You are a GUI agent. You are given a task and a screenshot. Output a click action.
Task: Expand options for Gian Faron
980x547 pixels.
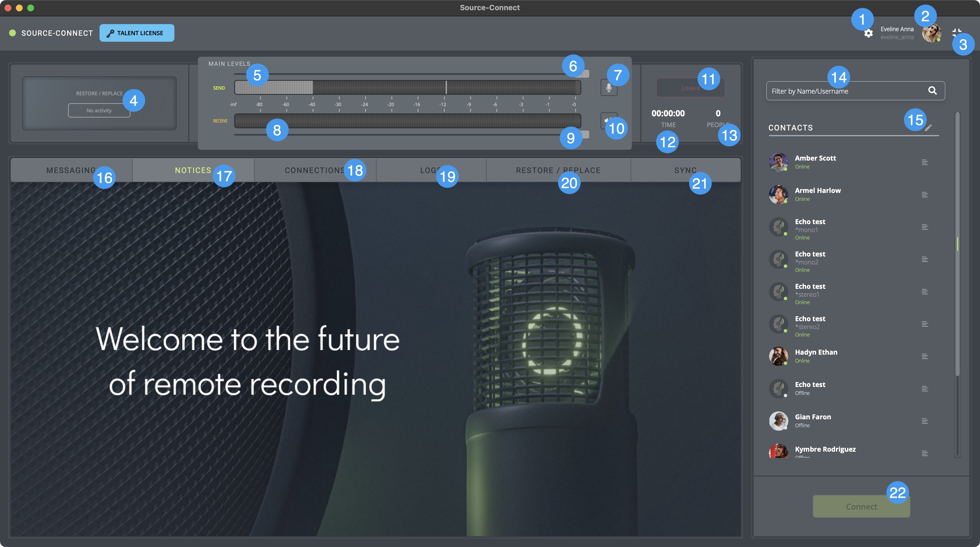coord(925,421)
